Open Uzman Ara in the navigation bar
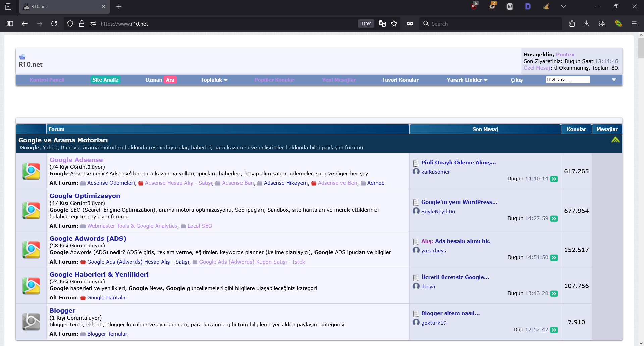This screenshot has width=644, height=346. 160,80
